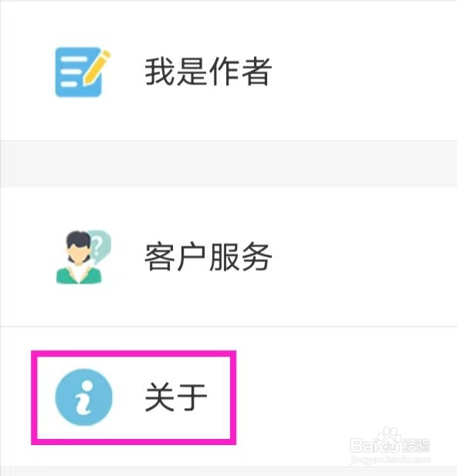
Task: Tap the customer service agent avatar icon
Action: [83, 257]
